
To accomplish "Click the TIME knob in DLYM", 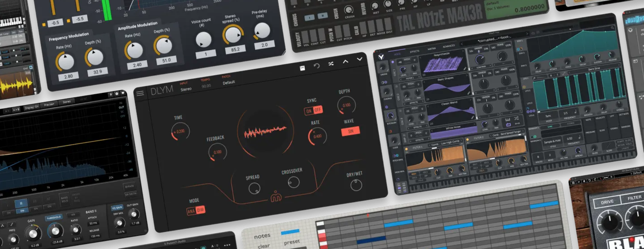I will [180, 131].
